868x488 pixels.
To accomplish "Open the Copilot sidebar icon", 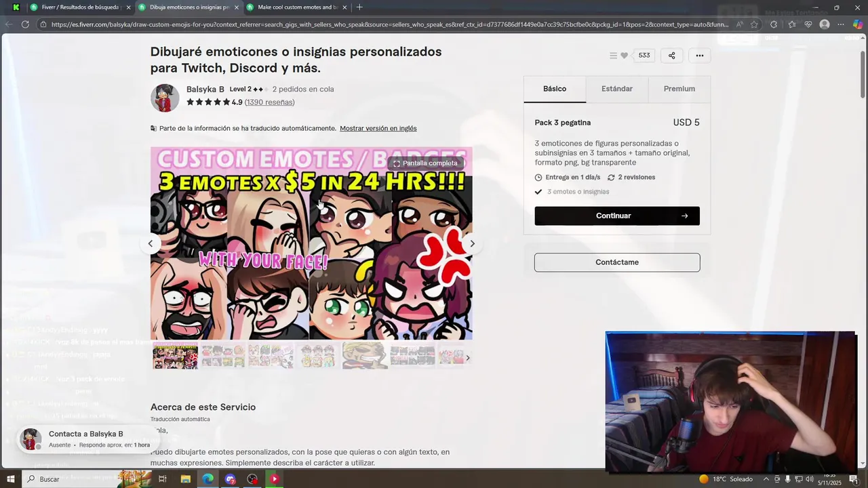I will coord(858,24).
